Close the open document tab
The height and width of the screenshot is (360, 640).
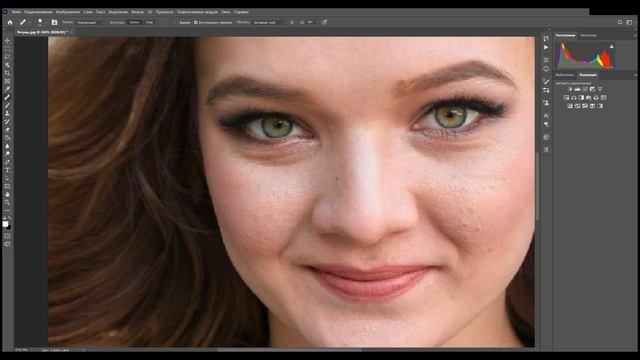tap(70, 32)
